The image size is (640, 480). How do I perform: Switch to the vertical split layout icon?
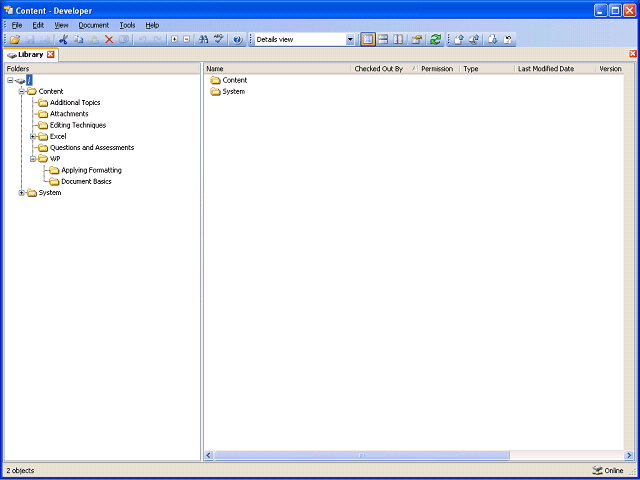pyautogui.click(x=398, y=40)
